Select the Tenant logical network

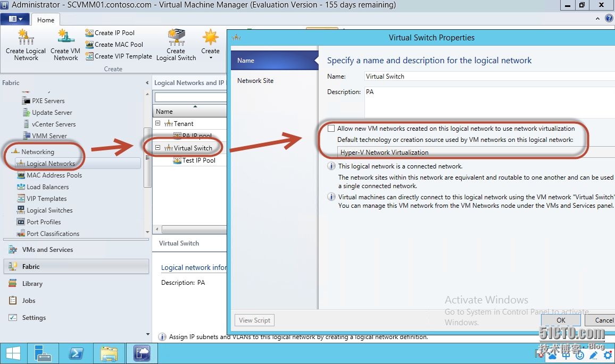click(x=184, y=124)
